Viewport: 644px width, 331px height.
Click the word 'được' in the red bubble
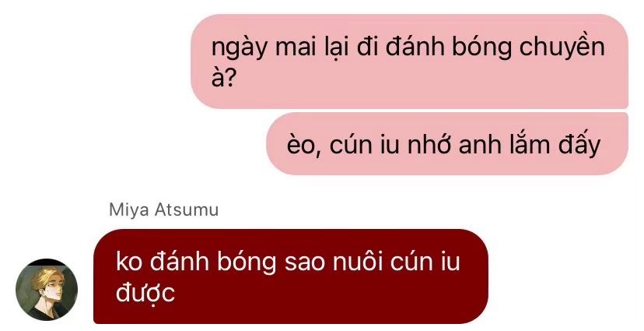[145, 292]
